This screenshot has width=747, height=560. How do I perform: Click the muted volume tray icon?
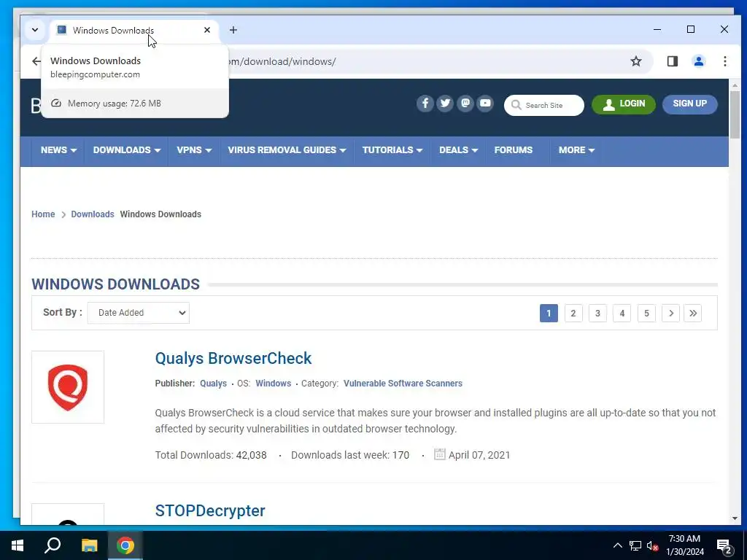point(653,545)
